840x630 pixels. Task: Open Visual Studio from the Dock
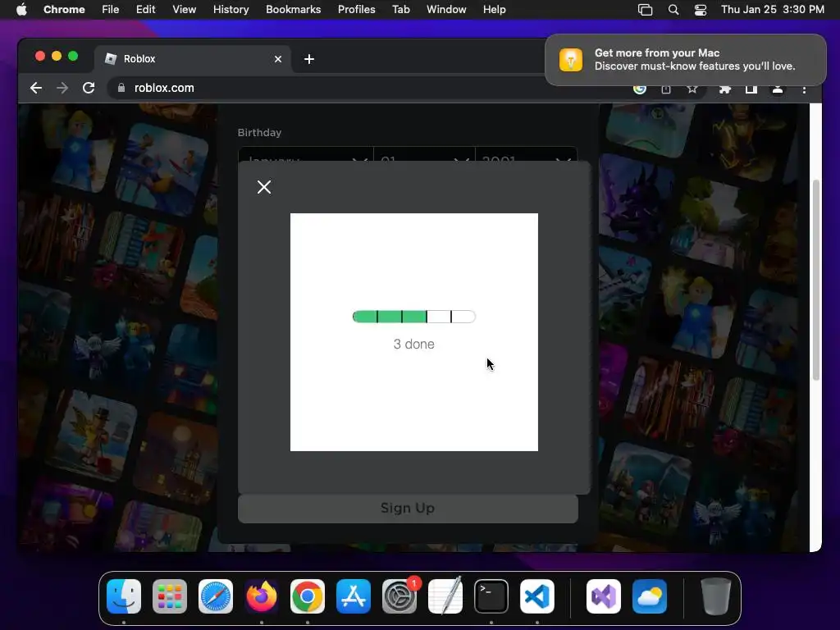pos(604,596)
